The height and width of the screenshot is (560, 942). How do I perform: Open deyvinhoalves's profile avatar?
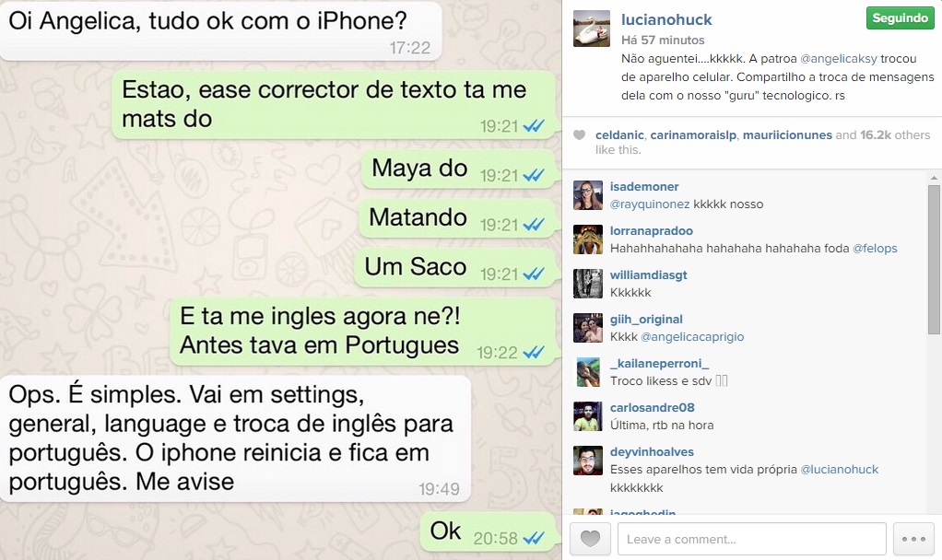coord(588,461)
